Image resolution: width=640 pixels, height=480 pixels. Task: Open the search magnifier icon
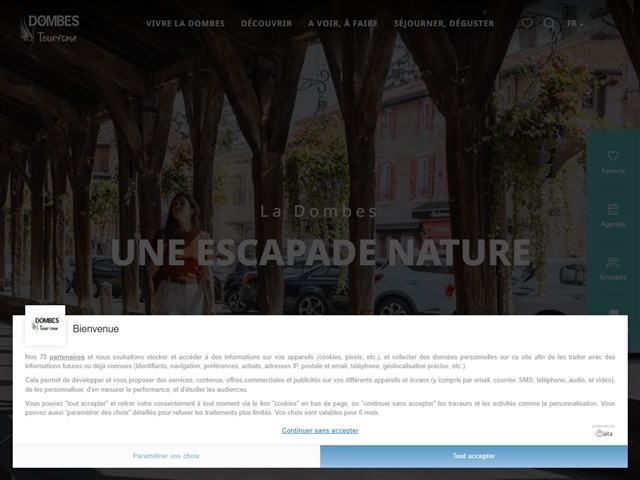549,23
